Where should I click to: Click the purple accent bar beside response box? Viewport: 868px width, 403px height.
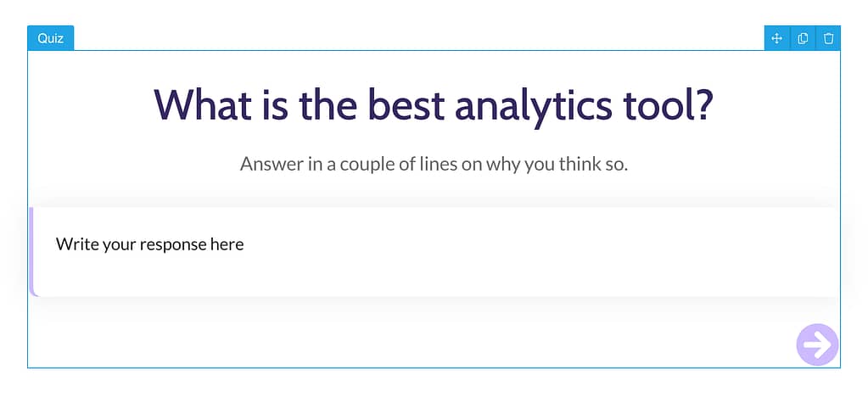point(32,251)
